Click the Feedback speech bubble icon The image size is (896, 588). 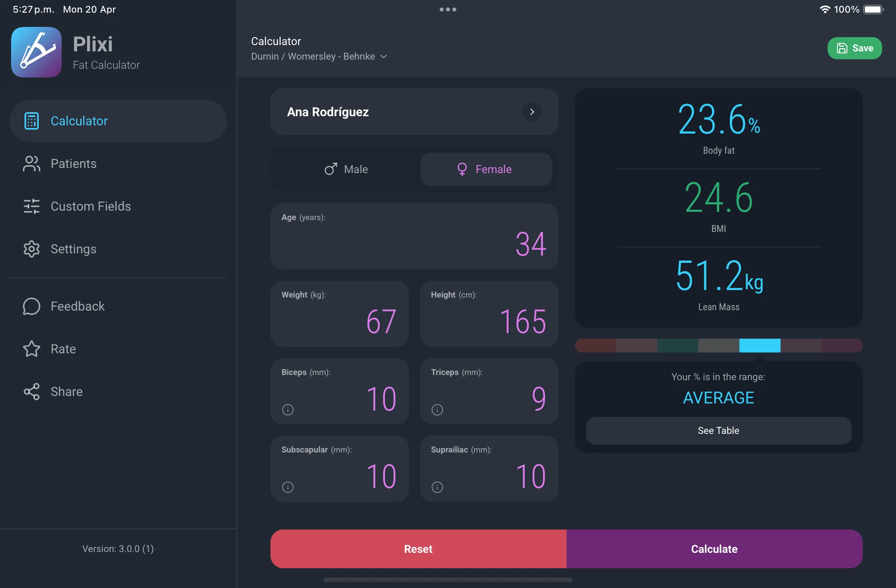[32, 306]
